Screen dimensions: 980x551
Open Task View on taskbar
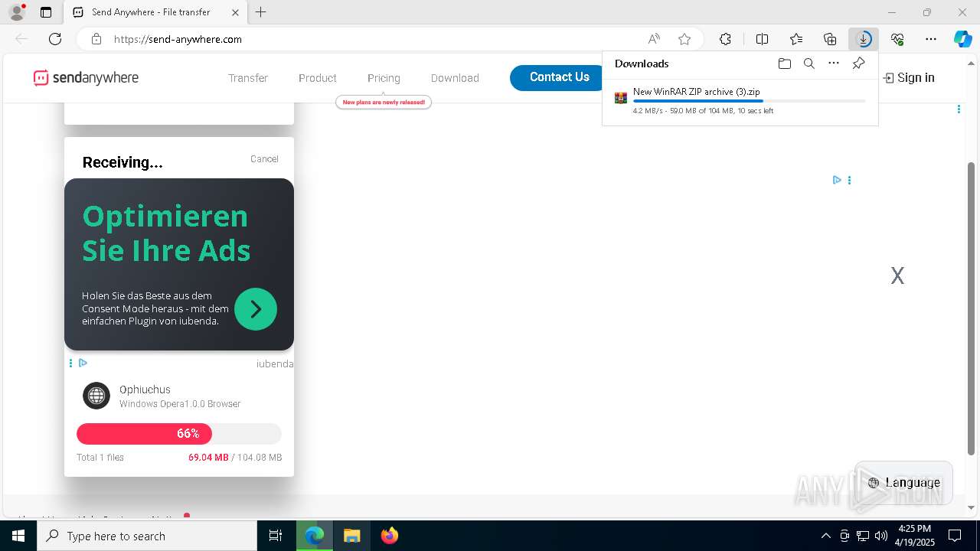tap(276, 536)
